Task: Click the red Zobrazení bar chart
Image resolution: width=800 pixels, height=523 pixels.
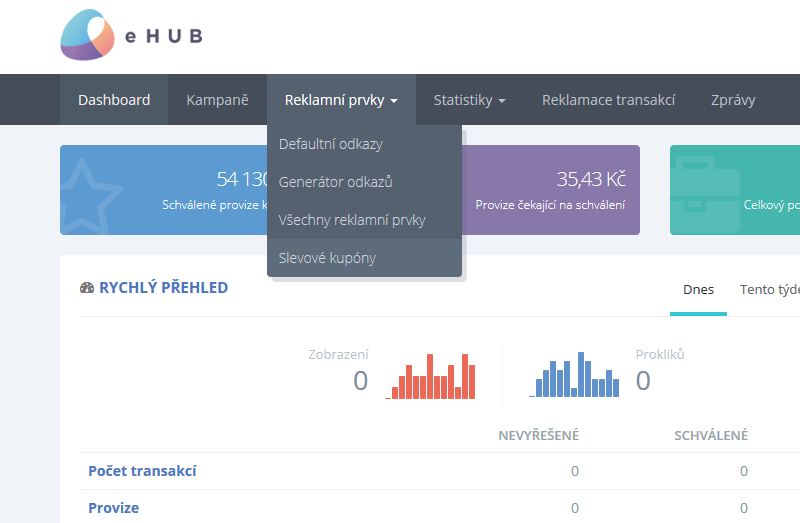Action: [430, 376]
